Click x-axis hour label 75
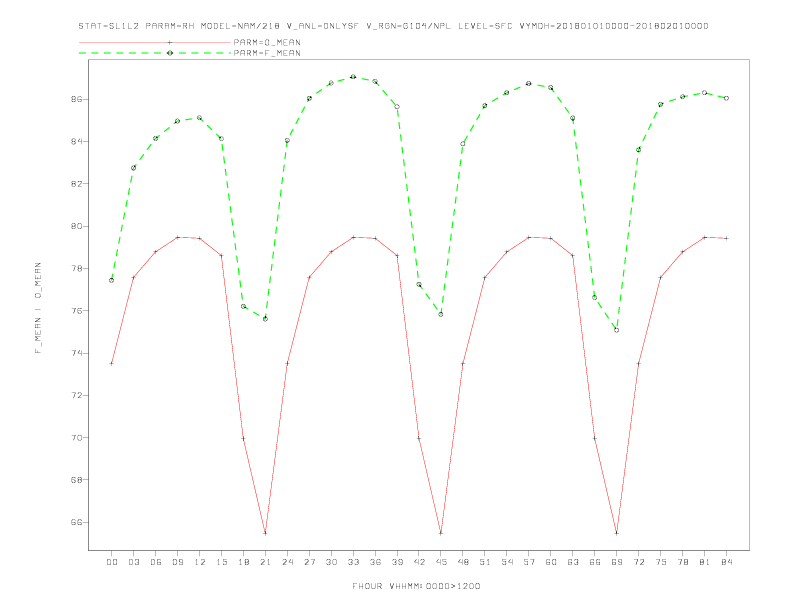The width and height of the screenshot is (792, 612). (x=661, y=562)
